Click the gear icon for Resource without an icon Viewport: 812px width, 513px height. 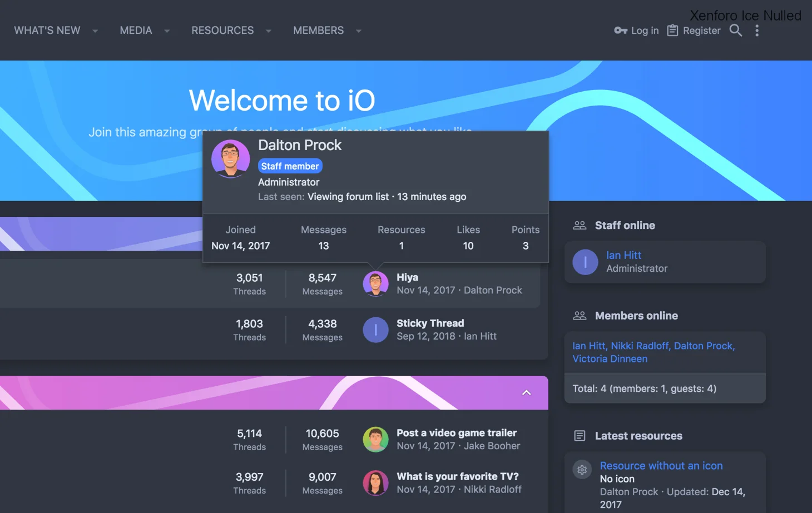(x=582, y=470)
